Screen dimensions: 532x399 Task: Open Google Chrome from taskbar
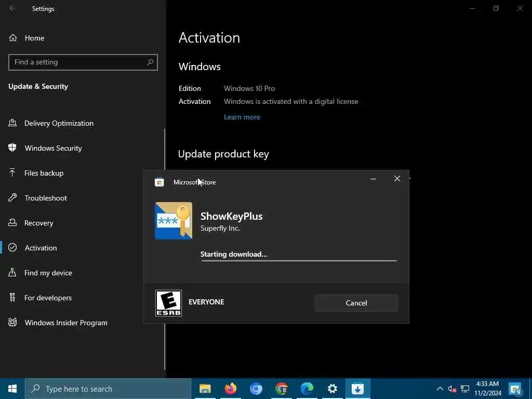[x=281, y=389]
